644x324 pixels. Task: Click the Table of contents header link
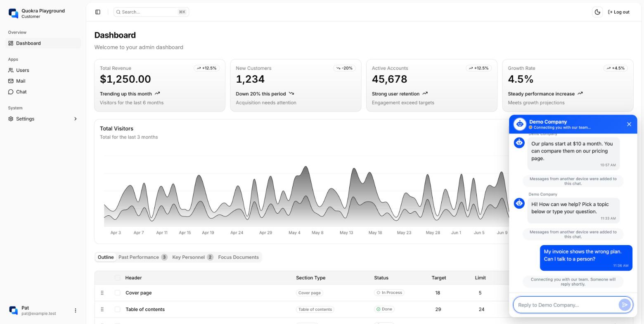145,309
